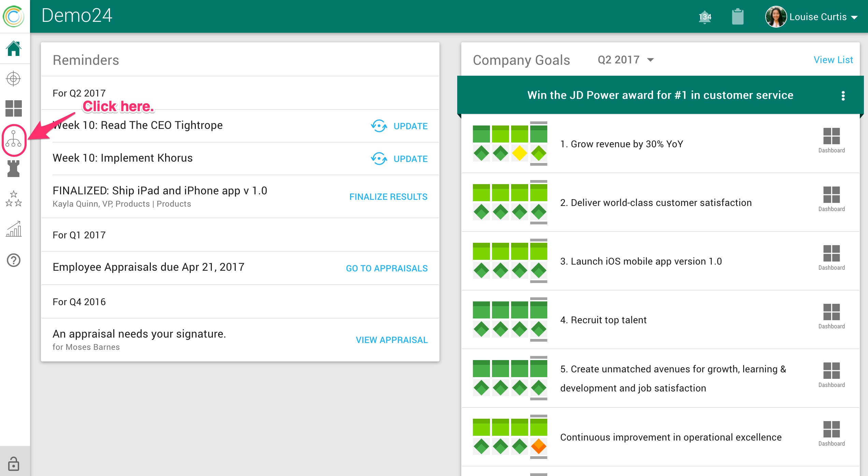This screenshot has height=476, width=868.
Task: Click the lock icon at sidebar bottom
Action: pos(14,464)
